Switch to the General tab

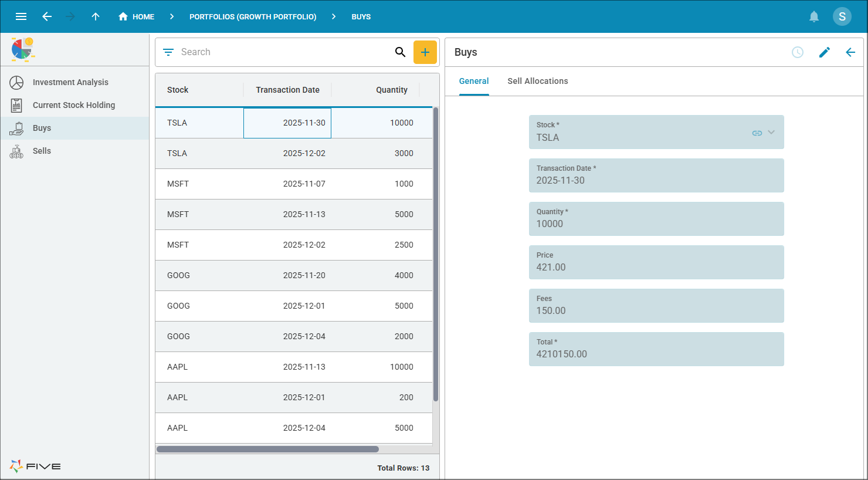point(474,81)
